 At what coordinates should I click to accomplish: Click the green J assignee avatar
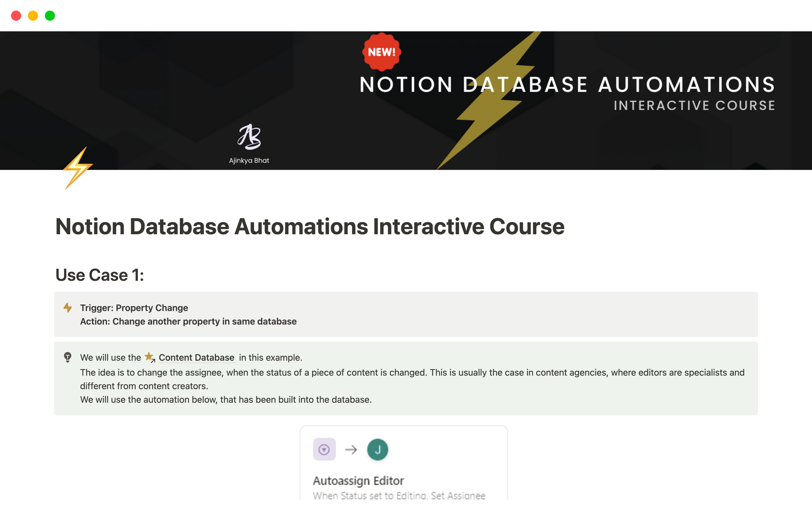pyautogui.click(x=377, y=449)
